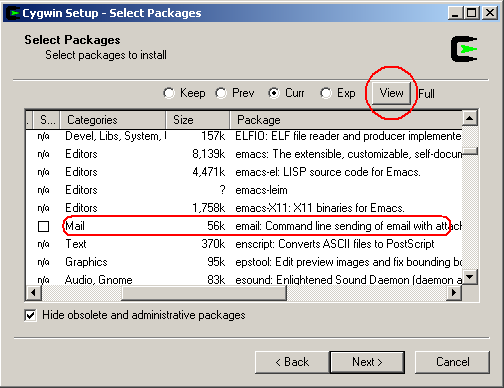Click n/a status of epstool row

point(43,262)
